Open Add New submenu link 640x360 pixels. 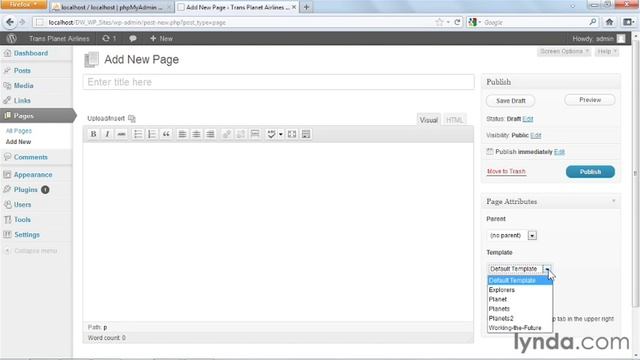18,142
